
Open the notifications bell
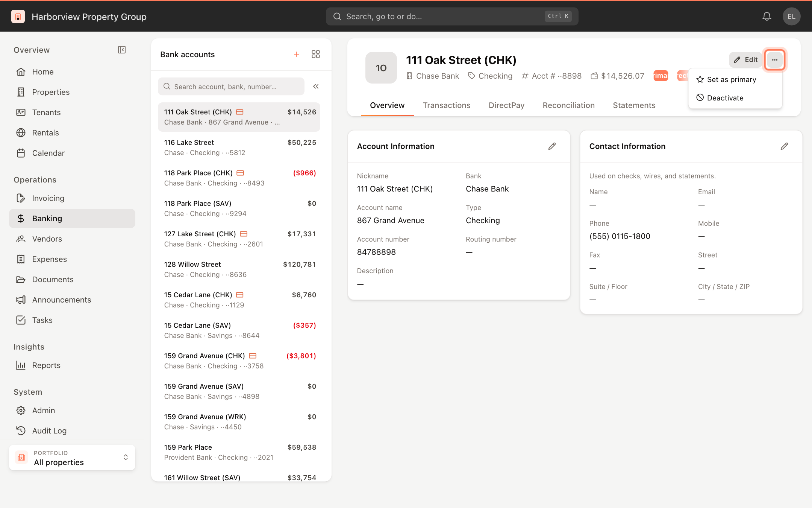[767, 17]
